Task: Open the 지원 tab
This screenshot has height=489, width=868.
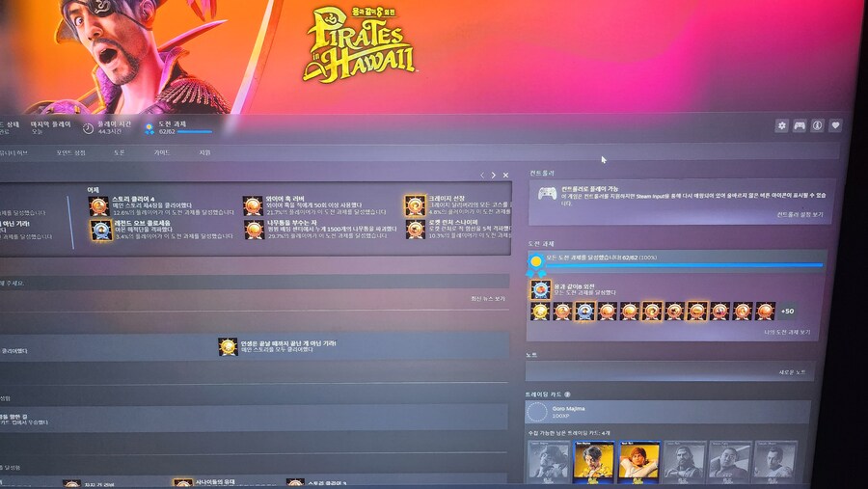Action: 204,152
